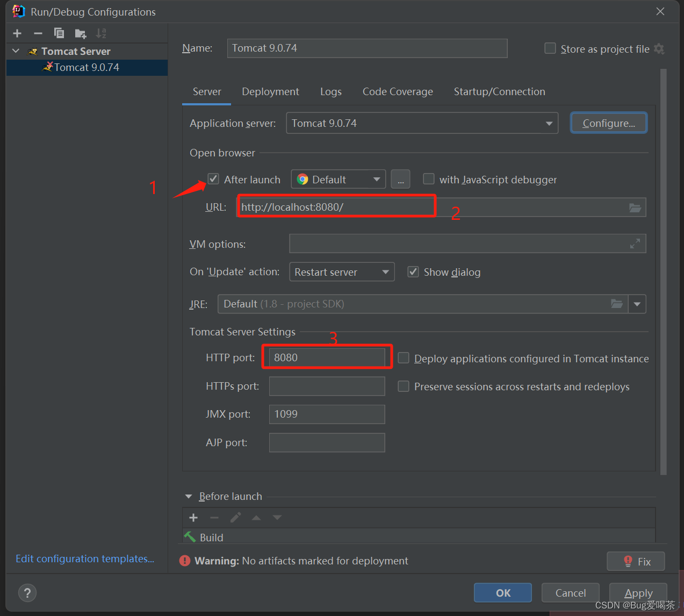This screenshot has width=684, height=616.
Task: Switch to the Server tab
Action: tap(207, 92)
